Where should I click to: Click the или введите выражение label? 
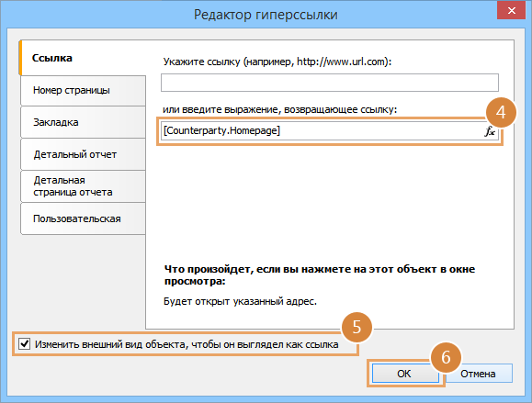point(279,110)
